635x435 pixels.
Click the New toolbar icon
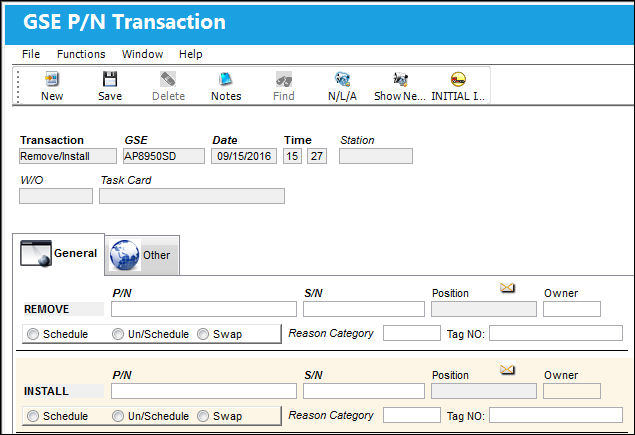(x=52, y=79)
